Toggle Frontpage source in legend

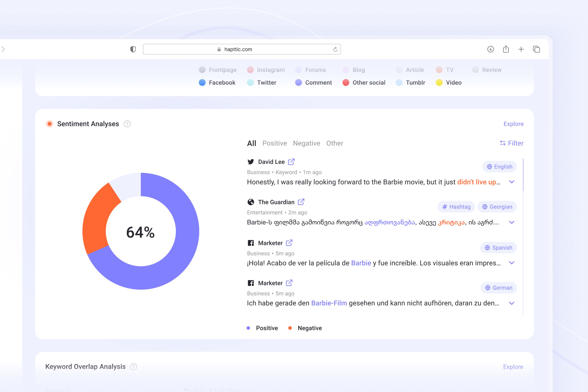(x=218, y=70)
